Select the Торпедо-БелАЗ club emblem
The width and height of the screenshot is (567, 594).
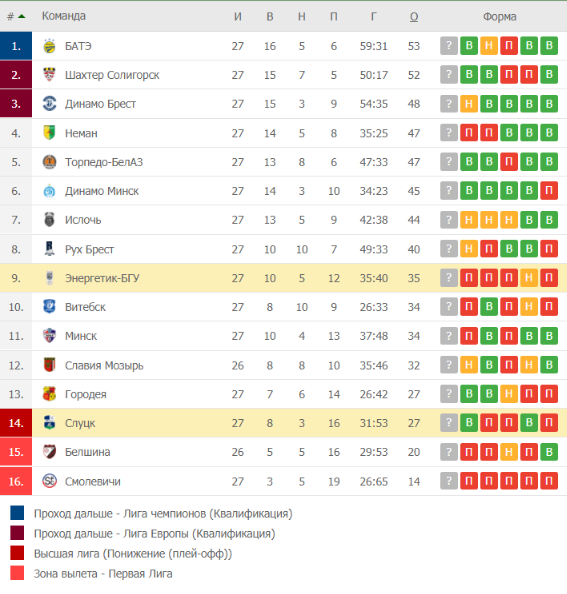click(x=49, y=162)
